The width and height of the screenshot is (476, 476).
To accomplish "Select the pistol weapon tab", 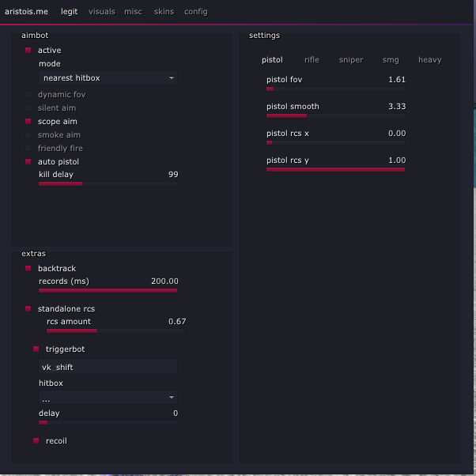I will [x=272, y=60].
